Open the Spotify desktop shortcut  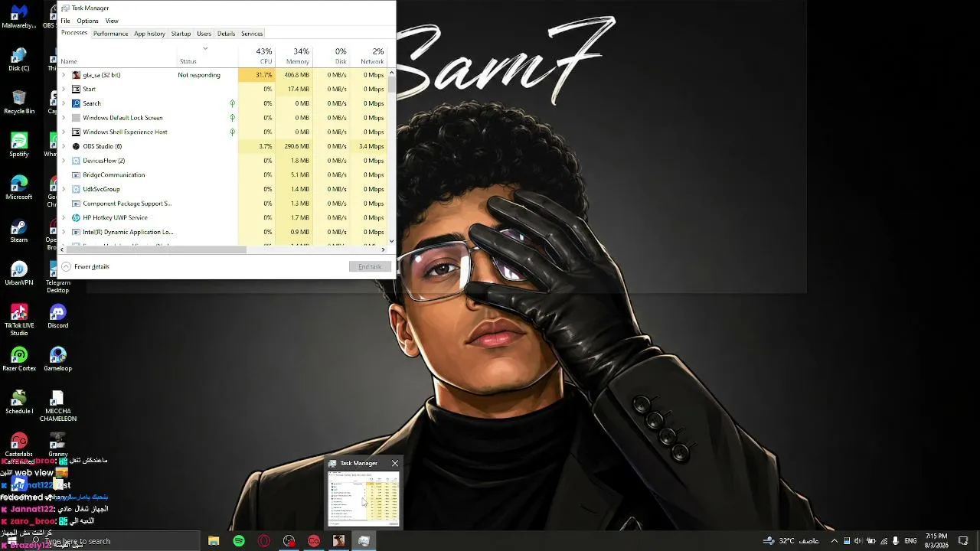point(18,145)
